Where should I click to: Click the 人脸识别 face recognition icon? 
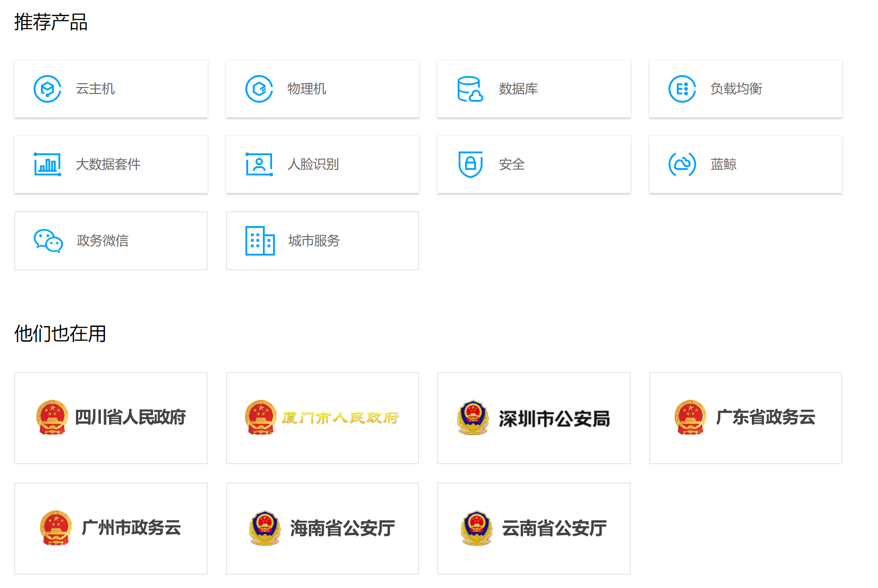click(x=259, y=164)
